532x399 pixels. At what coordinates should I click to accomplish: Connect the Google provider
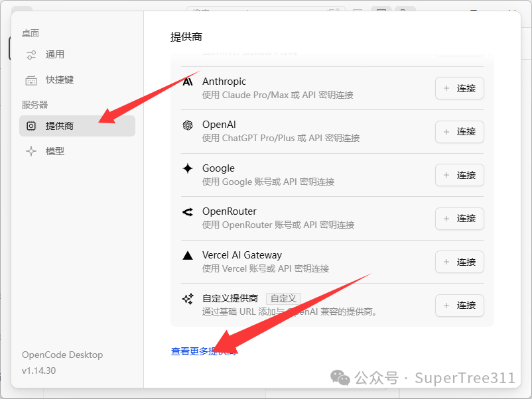[460, 175]
